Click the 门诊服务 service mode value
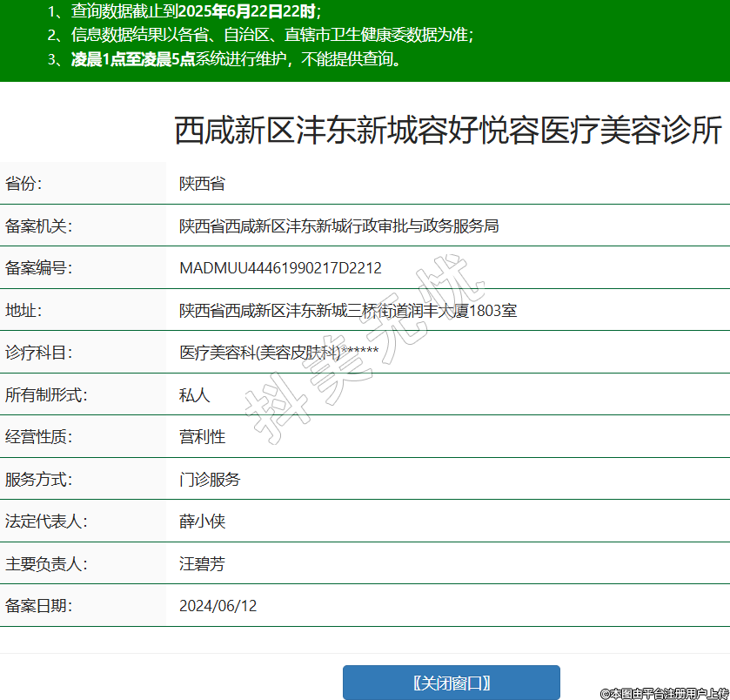Image resolution: width=730 pixels, height=700 pixels. click(x=210, y=479)
